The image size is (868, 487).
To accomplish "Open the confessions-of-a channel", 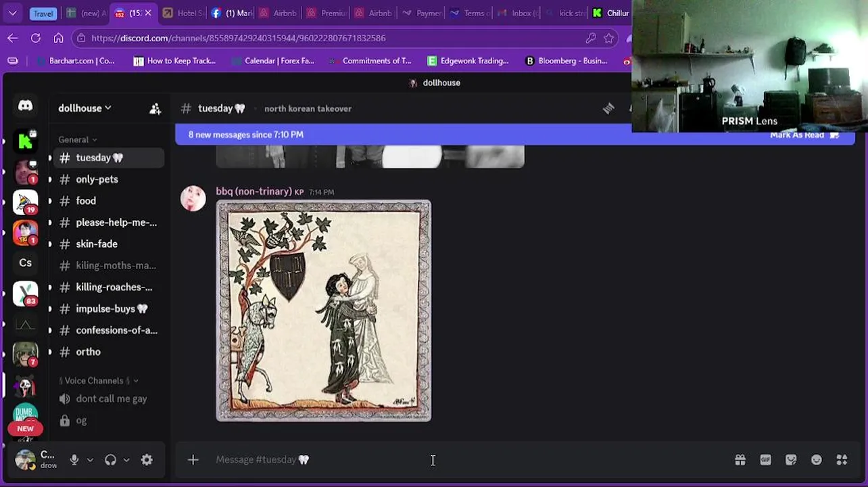I will tap(106, 331).
